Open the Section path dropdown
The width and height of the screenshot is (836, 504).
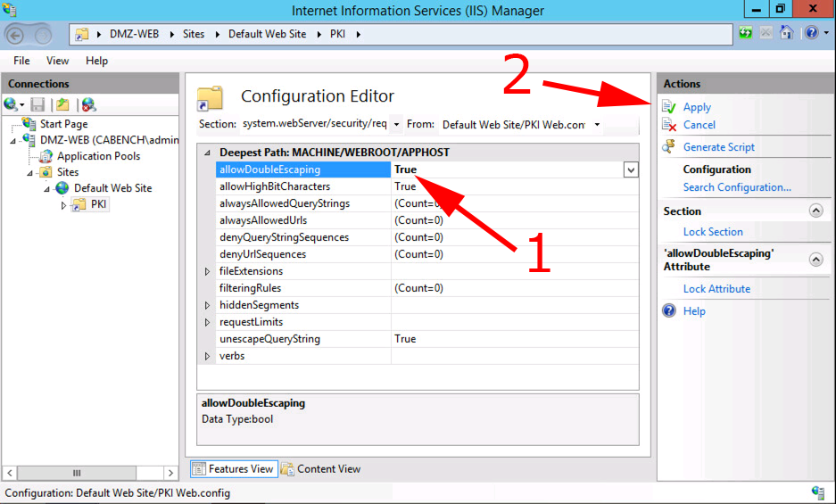[396, 124]
